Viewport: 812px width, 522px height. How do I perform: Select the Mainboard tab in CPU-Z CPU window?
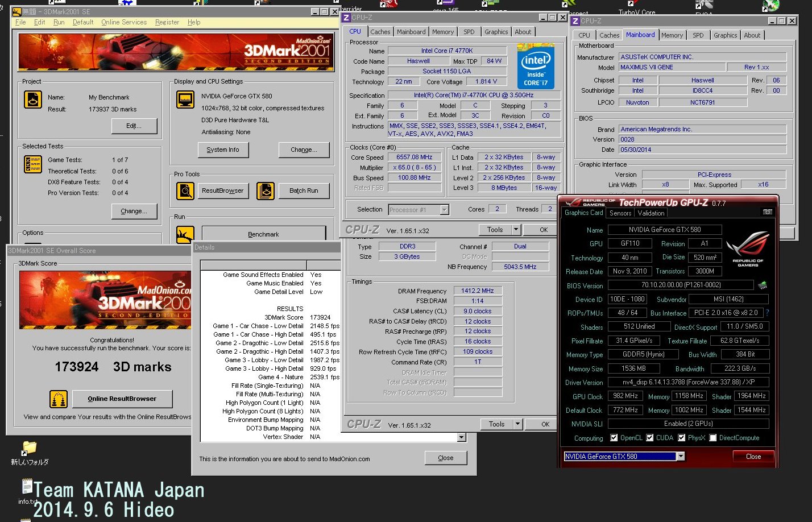pyautogui.click(x=411, y=32)
